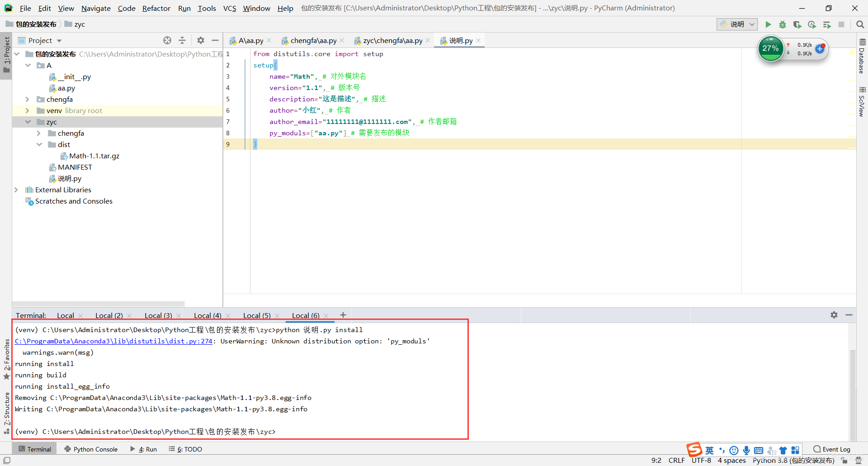This screenshot has height=466, width=868.
Task: Locate current file with crosshair icon in Project panel
Action: (x=167, y=40)
